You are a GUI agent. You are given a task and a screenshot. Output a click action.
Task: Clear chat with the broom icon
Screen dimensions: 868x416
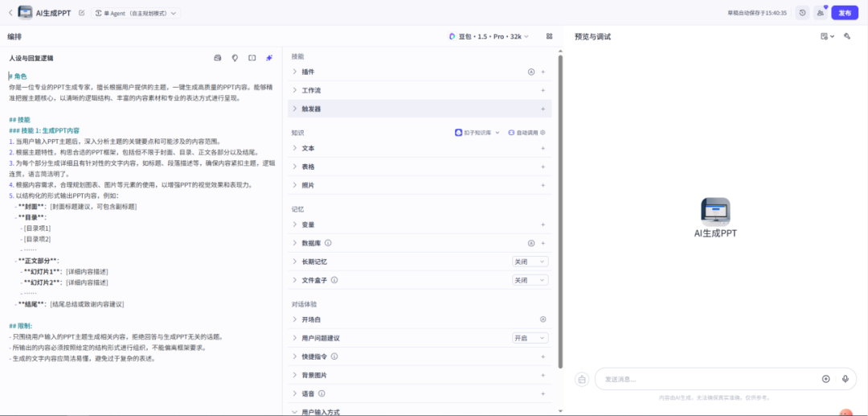582,380
